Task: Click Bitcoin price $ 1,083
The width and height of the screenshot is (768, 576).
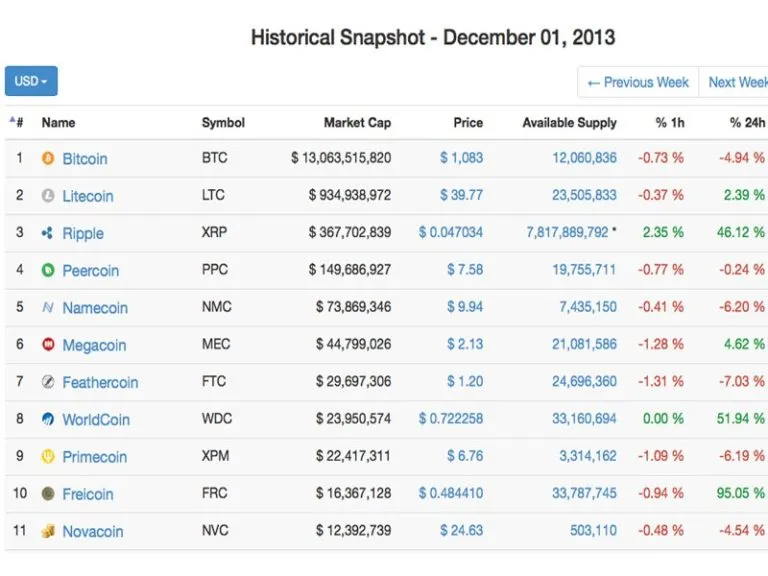Action: point(461,158)
